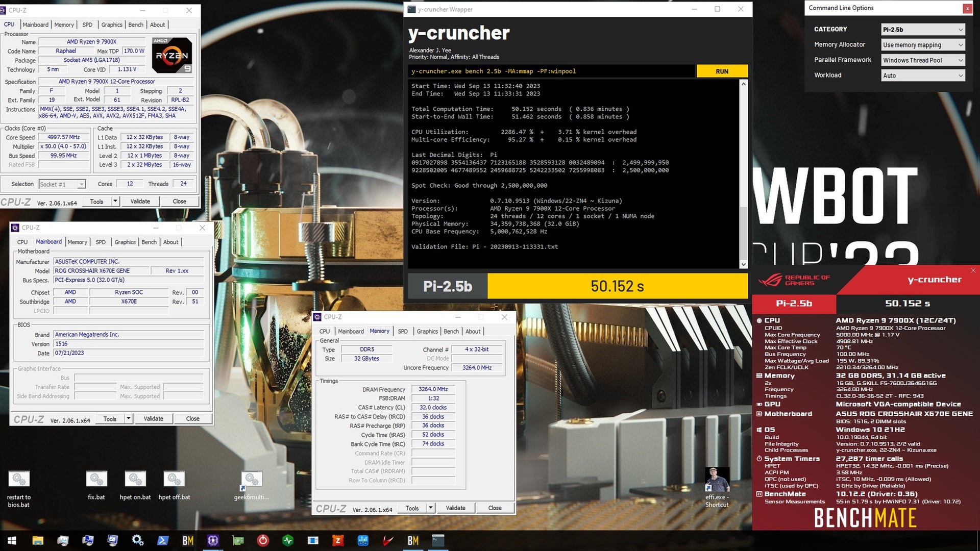Click the red power button taskbar icon
This screenshot has height=551, width=980.
pos(263,540)
